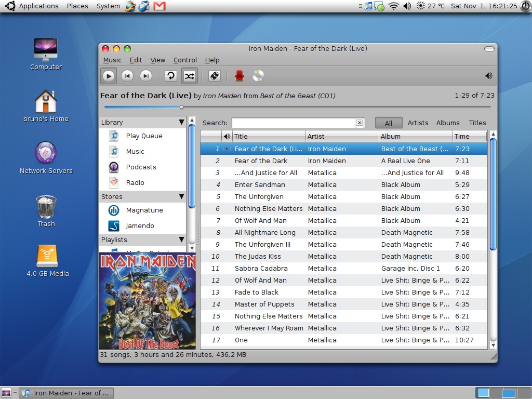Click the Best of the Beast album cover
Viewport: 532px width, 399px height.
click(147, 301)
